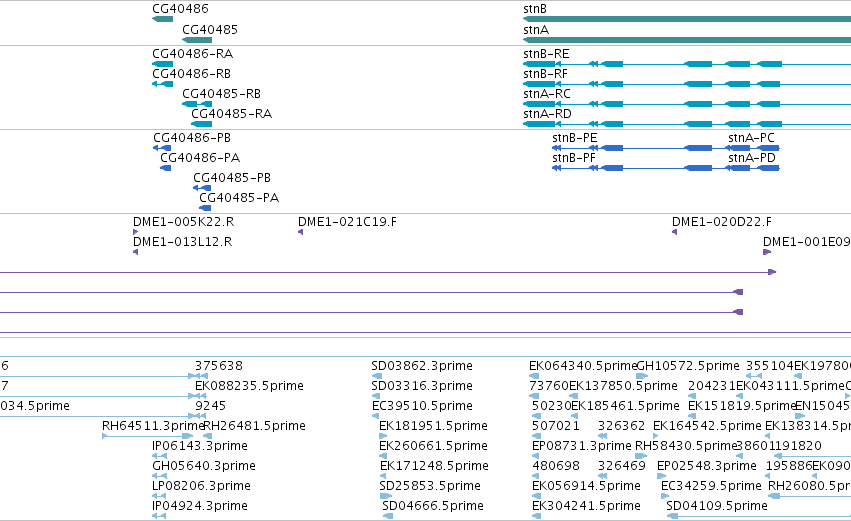Select EST label 195886
This screenshot has height=521, width=851.
tap(789, 466)
